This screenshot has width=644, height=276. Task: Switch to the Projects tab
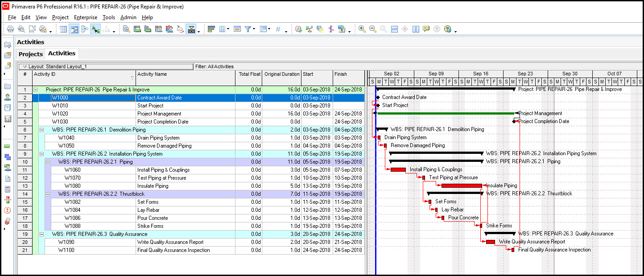point(31,54)
